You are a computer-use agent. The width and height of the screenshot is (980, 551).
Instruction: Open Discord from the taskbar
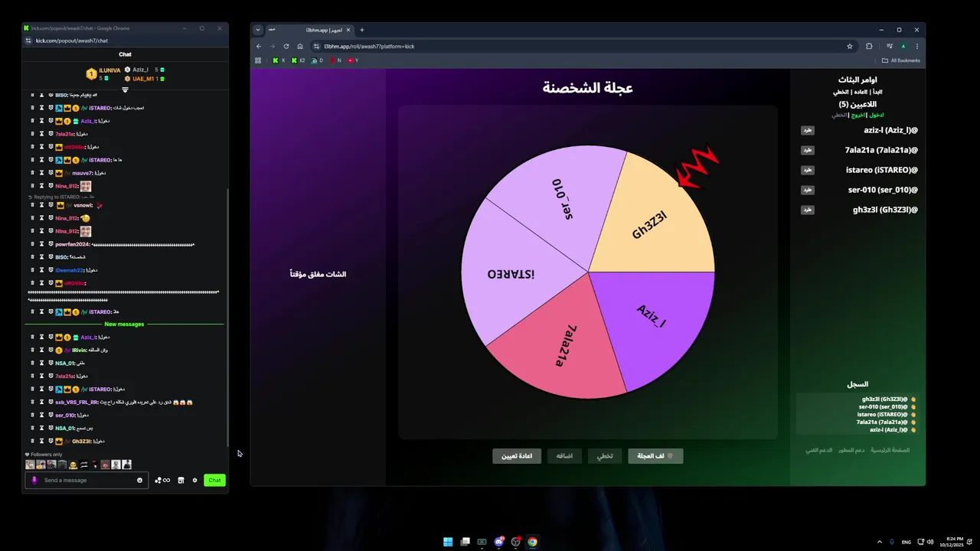498,542
